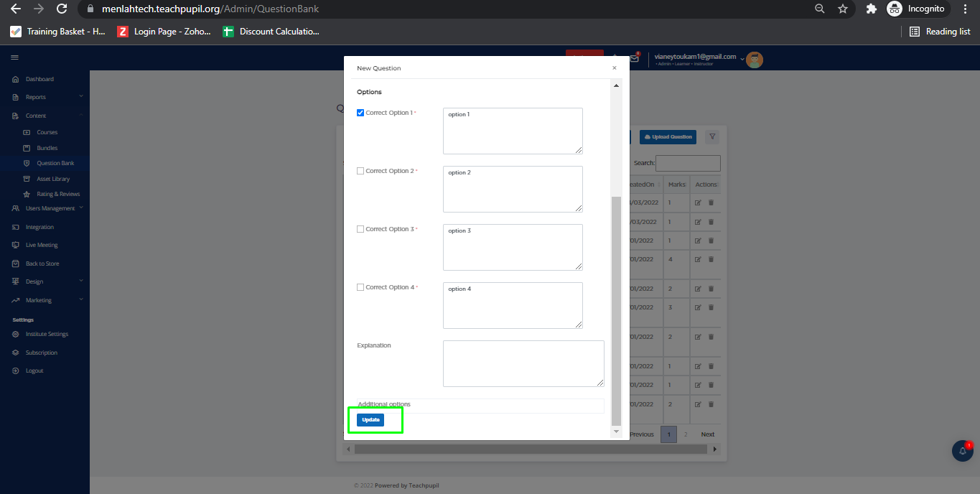Click the filter icon beside Upload Question
This screenshot has height=494, width=980.
[x=711, y=136]
